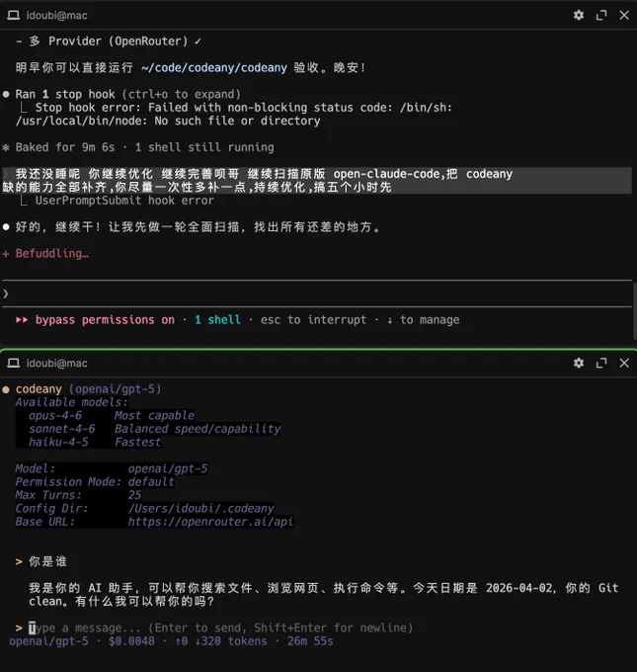Click laptop icon in top pane title

(13, 16)
